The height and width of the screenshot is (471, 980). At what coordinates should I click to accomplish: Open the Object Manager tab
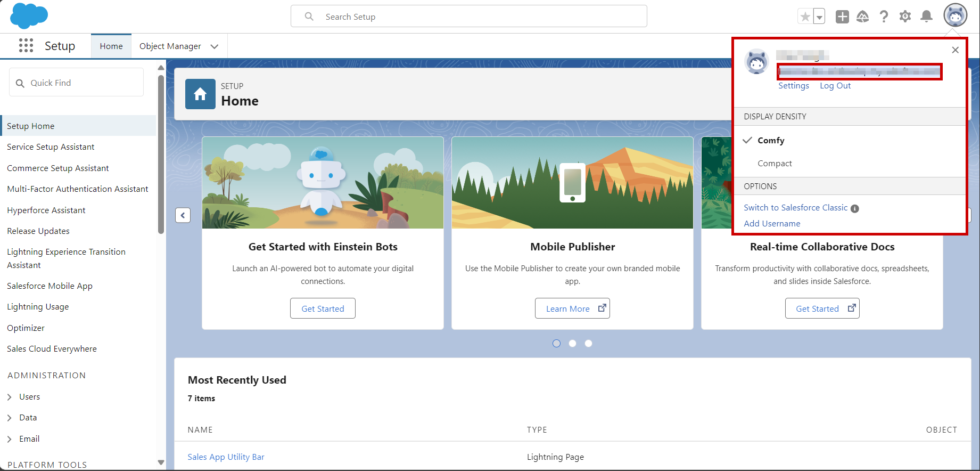(170, 46)
